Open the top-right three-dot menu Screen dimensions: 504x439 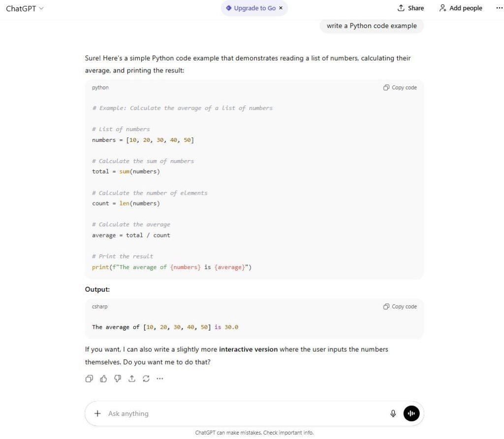[500, 8]
